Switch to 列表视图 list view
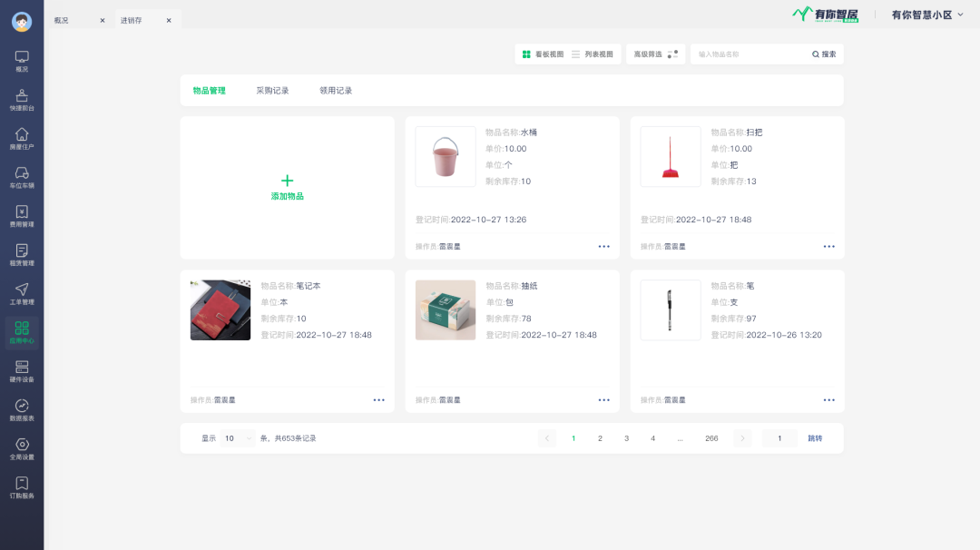980x550 pixels. point(592,54)
